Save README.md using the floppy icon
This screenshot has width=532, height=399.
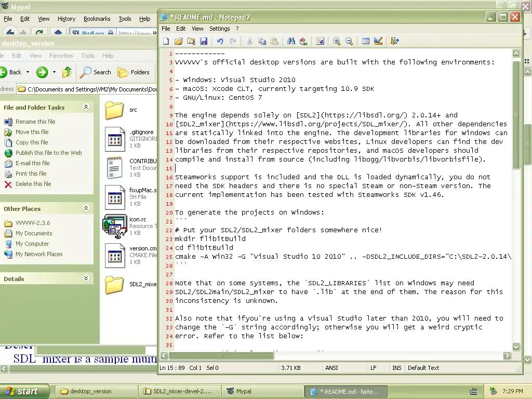[204, 42]
